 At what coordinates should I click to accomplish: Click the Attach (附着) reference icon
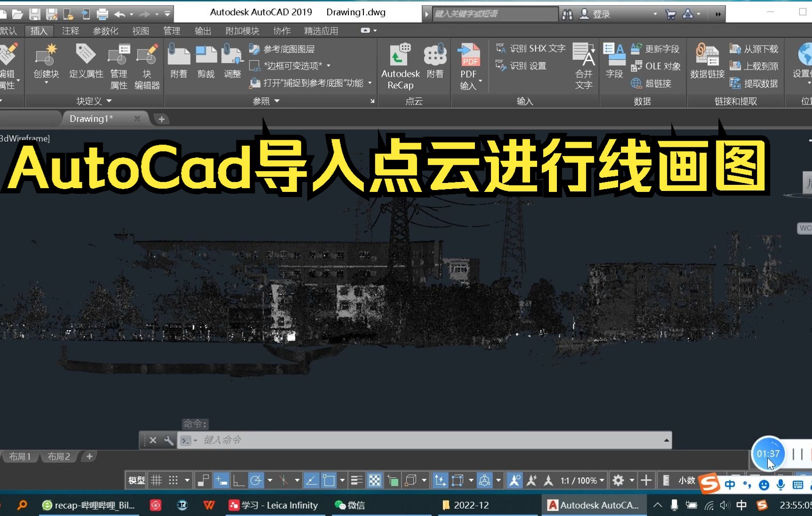179,61
